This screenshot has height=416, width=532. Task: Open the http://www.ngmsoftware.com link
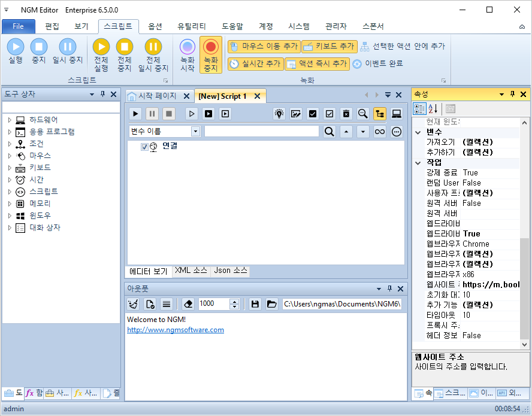(176, 330)
